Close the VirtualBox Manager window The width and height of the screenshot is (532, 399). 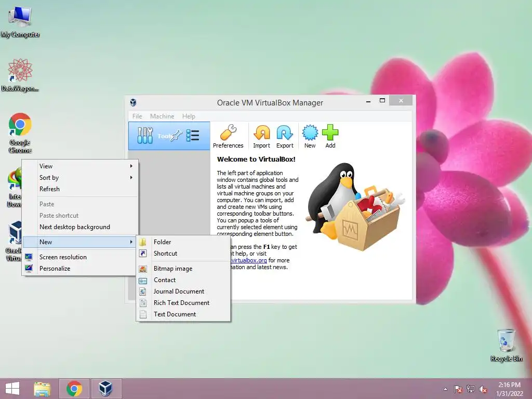(401, 100)
